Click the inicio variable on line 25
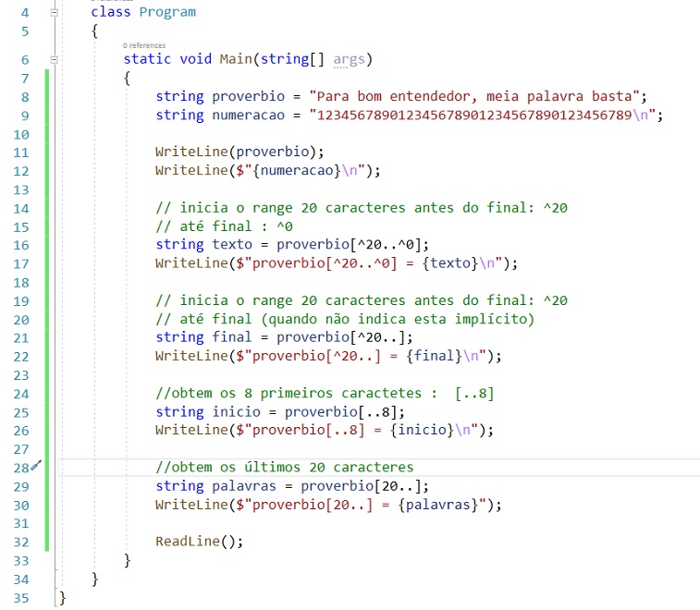This screenshot has width=700, height=610. [236, 411]
